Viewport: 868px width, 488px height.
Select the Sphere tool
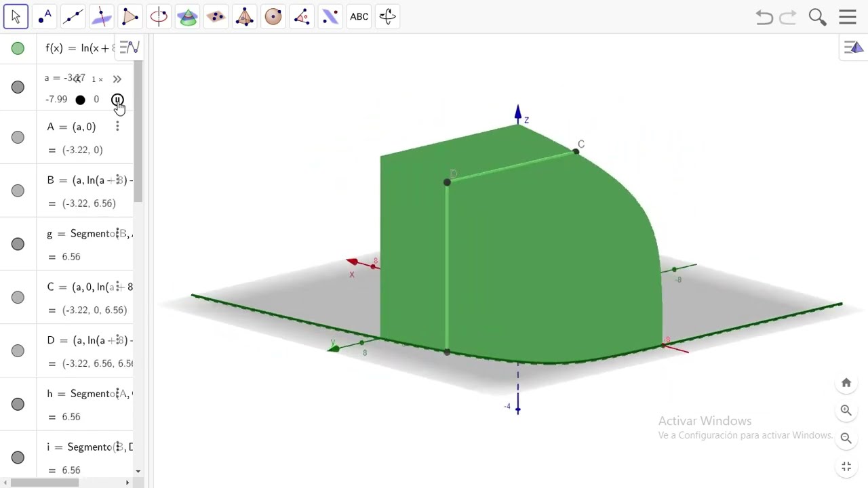(x=273, y=16)
